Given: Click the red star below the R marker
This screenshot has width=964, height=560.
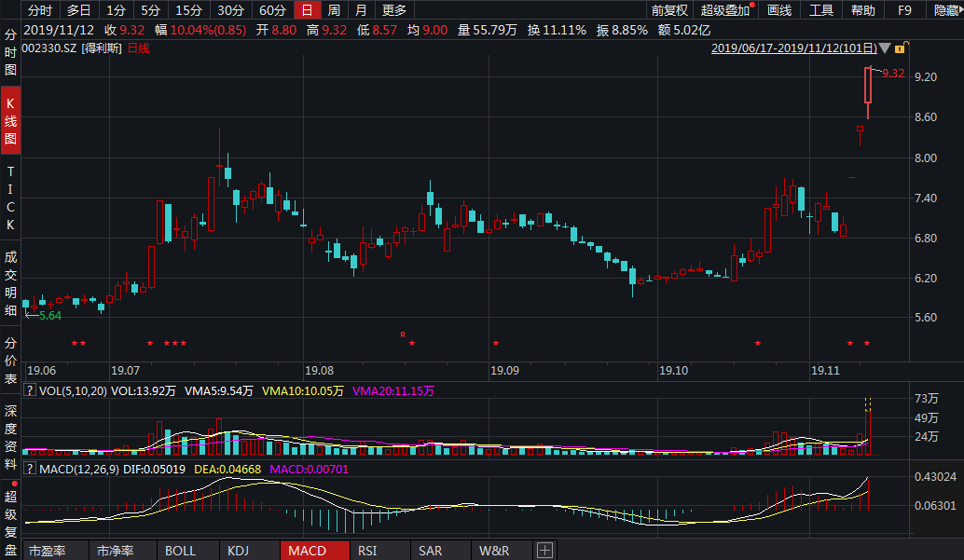Looking at the screenshot, I should [x=412, y=343].
